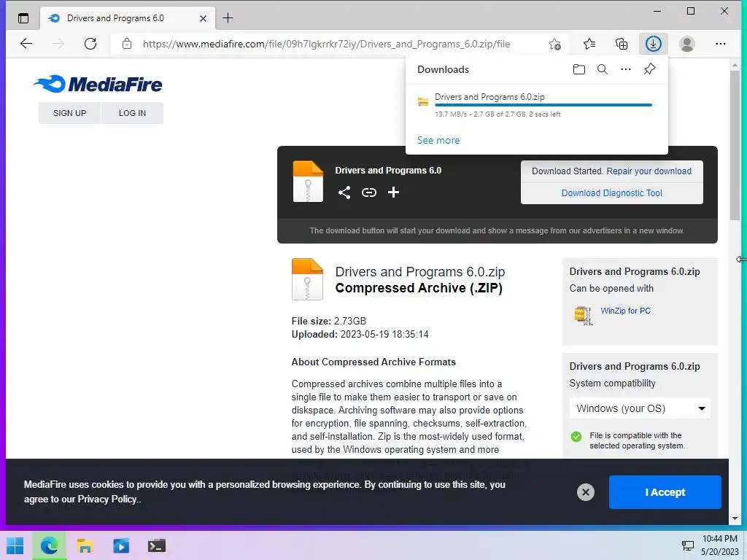Click the Edge taskbar icon
The image size is (747, 560).
pos(49,545)
